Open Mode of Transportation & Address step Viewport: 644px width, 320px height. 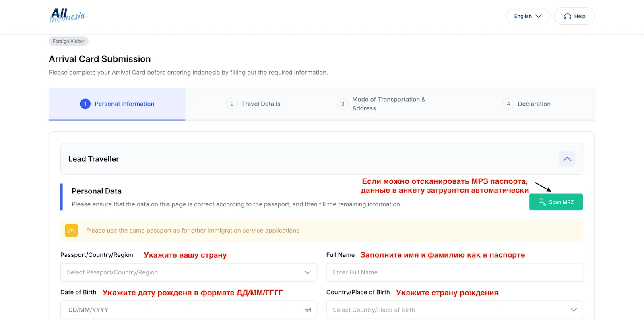tap(388, 104)
